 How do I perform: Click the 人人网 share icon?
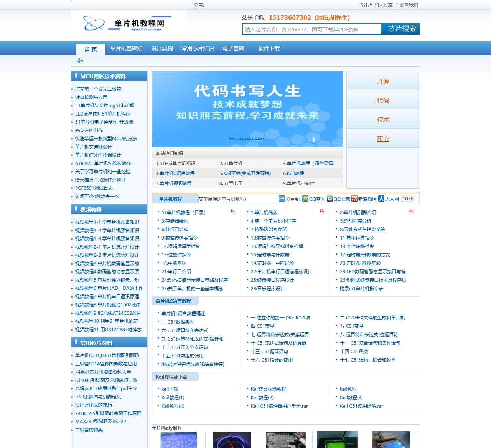coord(381,199)
